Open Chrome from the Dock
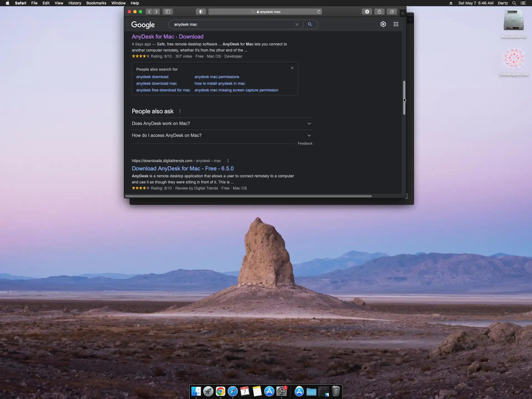This screenshot has width=532, height=399. (x=220, y=391)
